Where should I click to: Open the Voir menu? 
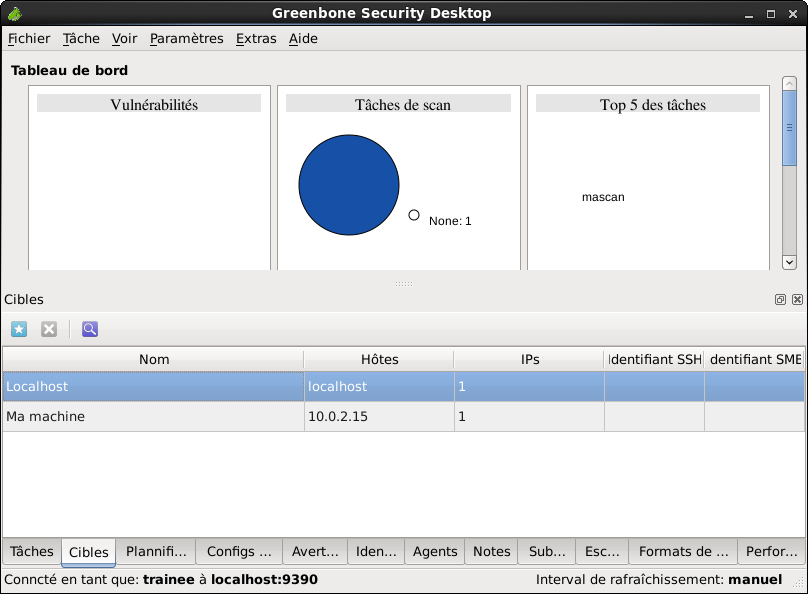[x=124, y=39]
